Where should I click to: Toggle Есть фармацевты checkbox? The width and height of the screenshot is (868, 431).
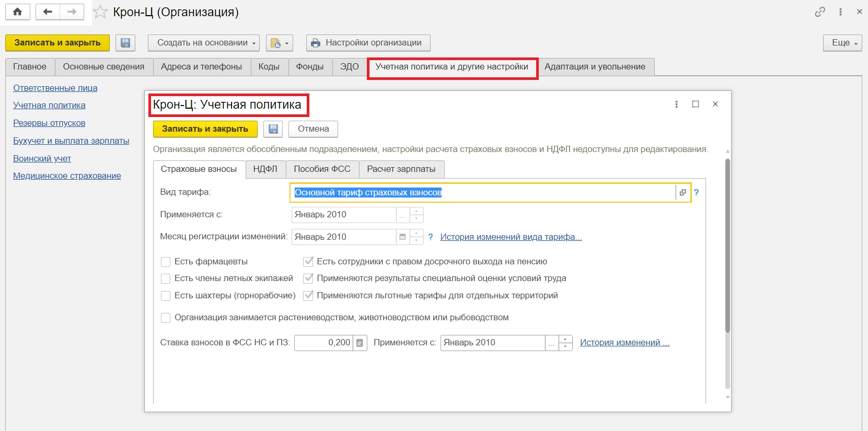(166, 262)
